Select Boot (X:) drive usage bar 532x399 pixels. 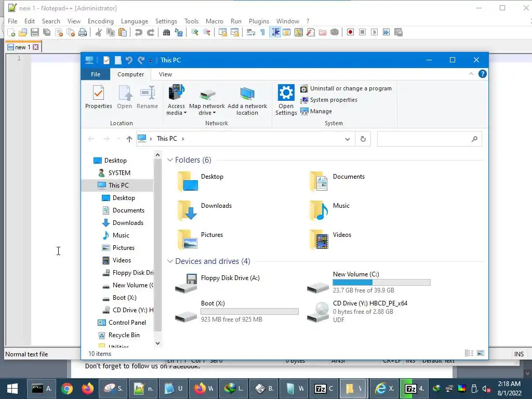tap(249, 312)
